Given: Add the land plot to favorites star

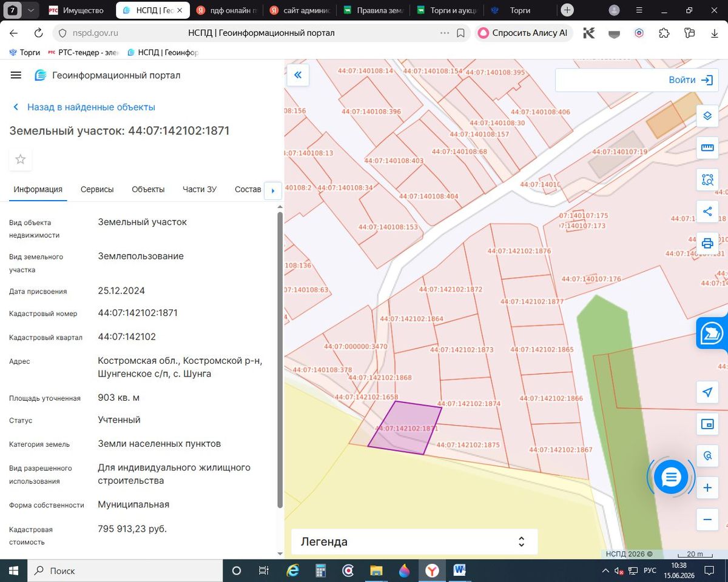Looking at the screenshot, I should (21, 159).
